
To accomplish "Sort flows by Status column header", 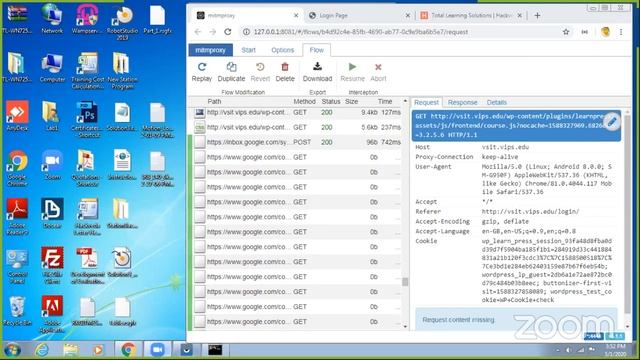I will coord(331,101).
